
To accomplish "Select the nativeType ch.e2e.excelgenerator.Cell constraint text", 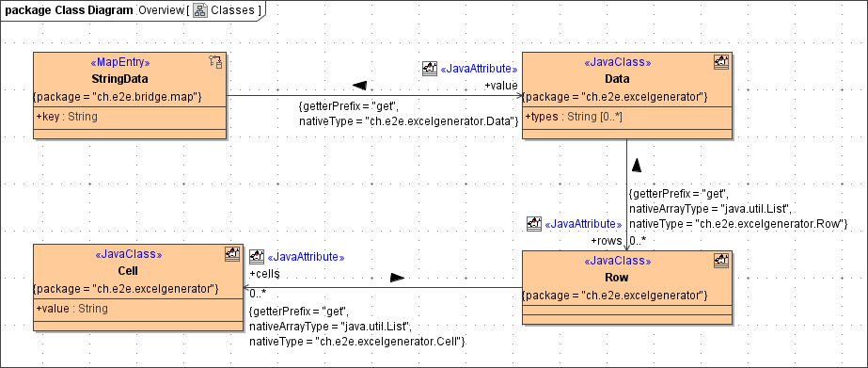I will [x=357, y=342].
